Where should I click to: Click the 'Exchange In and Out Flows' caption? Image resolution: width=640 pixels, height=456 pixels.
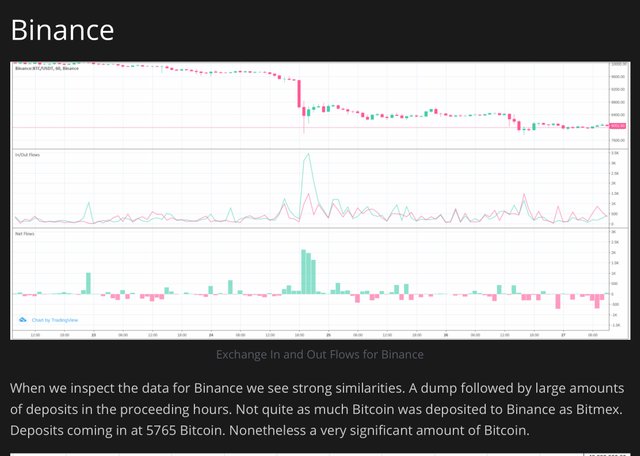coord(320,354)
